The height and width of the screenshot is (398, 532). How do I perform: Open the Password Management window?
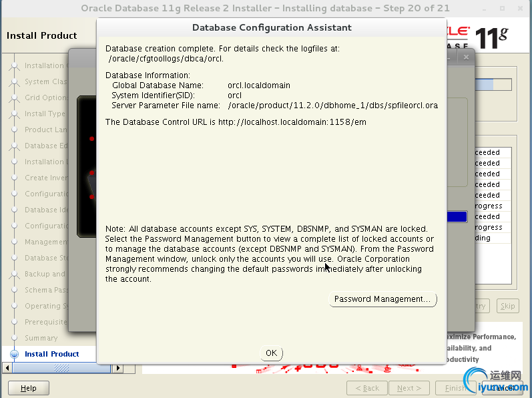tap(382, 299)
